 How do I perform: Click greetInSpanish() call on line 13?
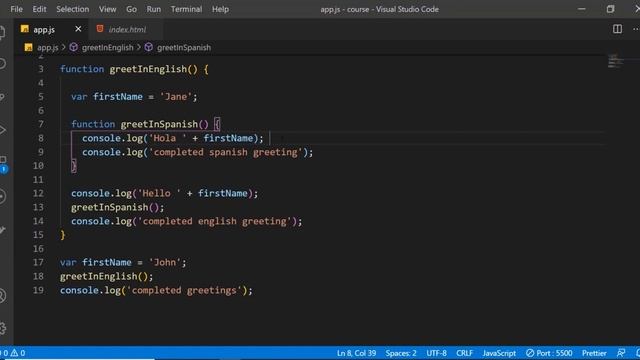118,207
